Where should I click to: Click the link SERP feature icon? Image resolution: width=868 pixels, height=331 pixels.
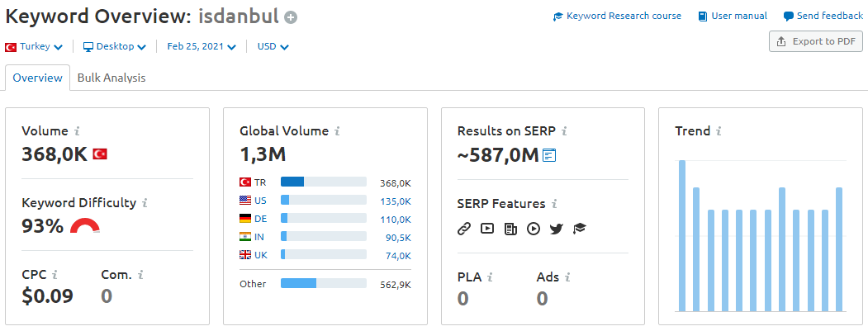tap(464, 228)
